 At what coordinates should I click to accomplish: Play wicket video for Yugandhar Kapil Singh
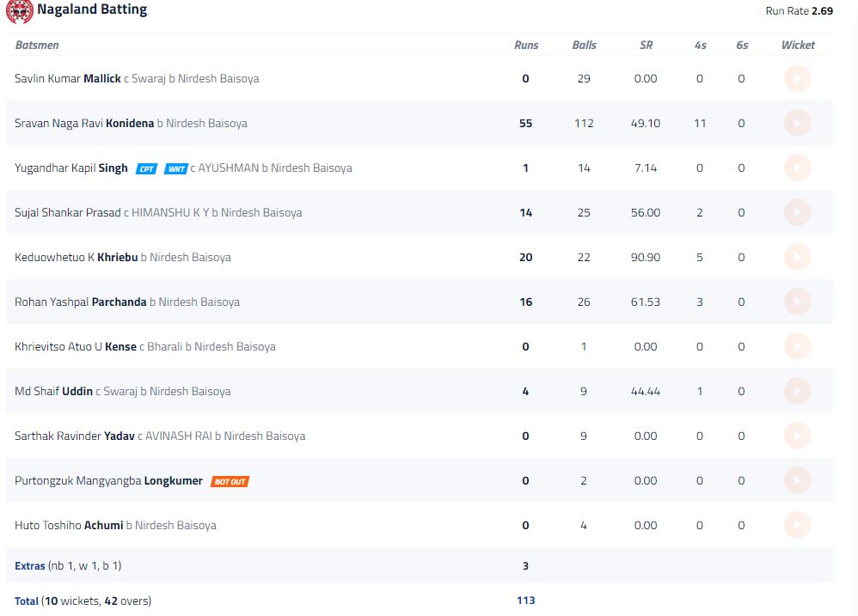[x=797, y=168]
